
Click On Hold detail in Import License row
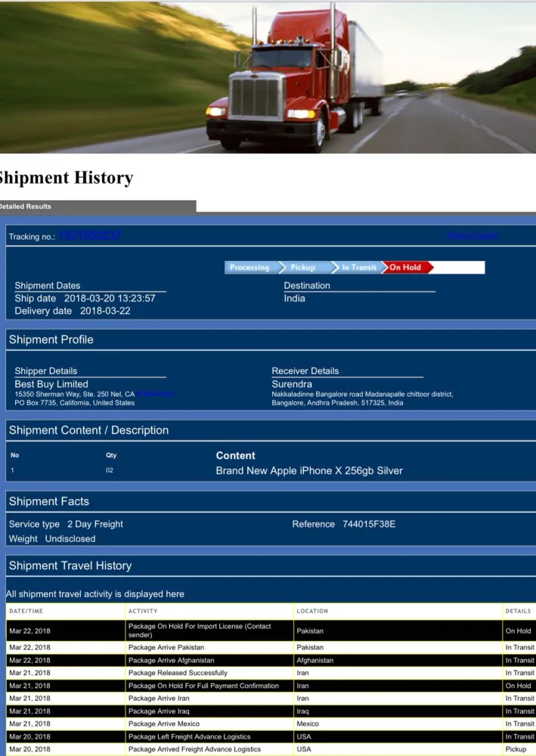[x=518, y=631]
